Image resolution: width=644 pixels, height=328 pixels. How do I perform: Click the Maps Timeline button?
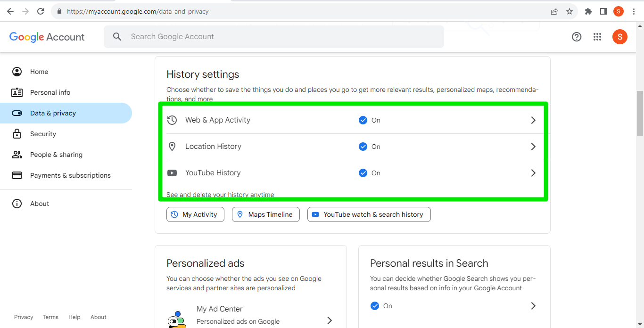point(266,214)
